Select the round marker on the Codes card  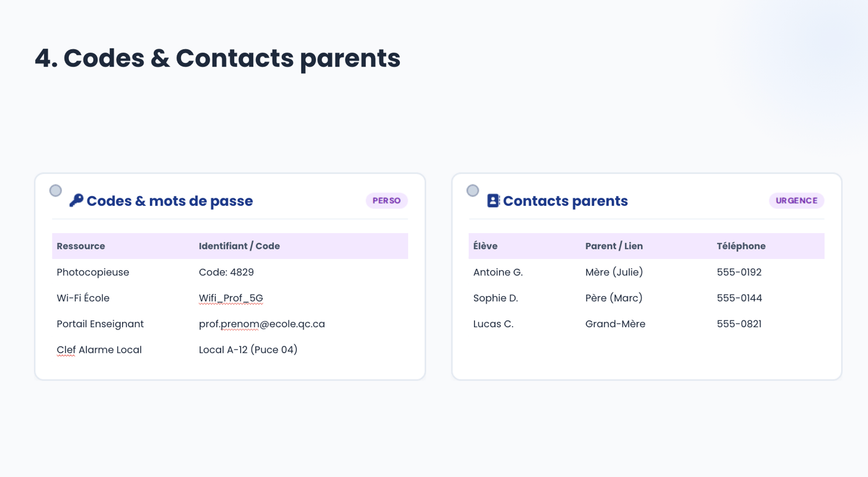[x=56, y=190]
